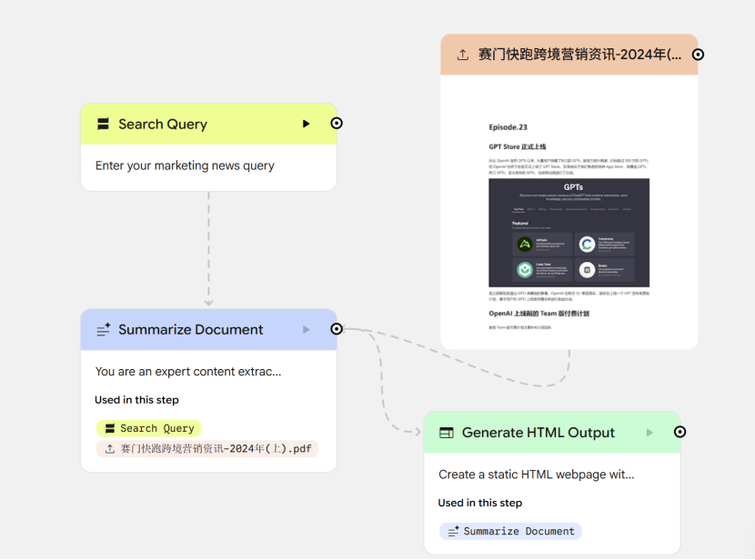Click the upload icon in PDF chip
Viewport: 755px width, 560px height.
point(110,449)
